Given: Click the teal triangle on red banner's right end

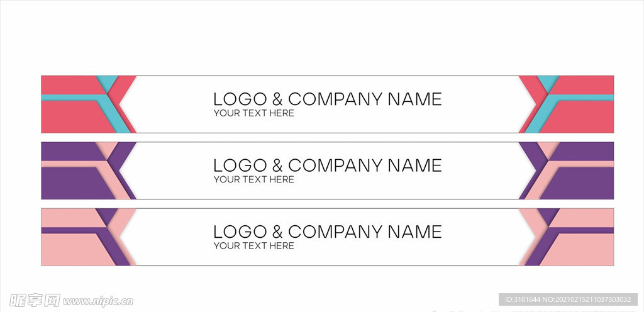Looking at the screenshot, I should pos(548,82).
